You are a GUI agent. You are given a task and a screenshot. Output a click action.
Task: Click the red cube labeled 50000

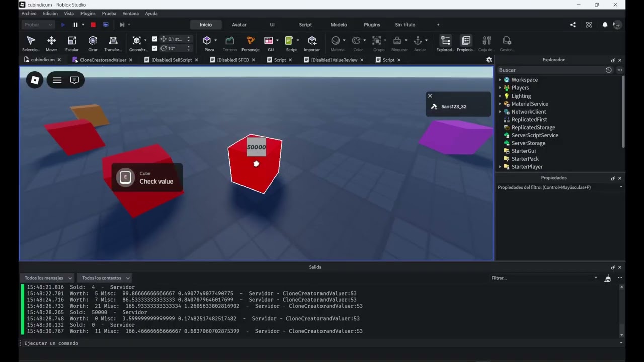(255, 163)
